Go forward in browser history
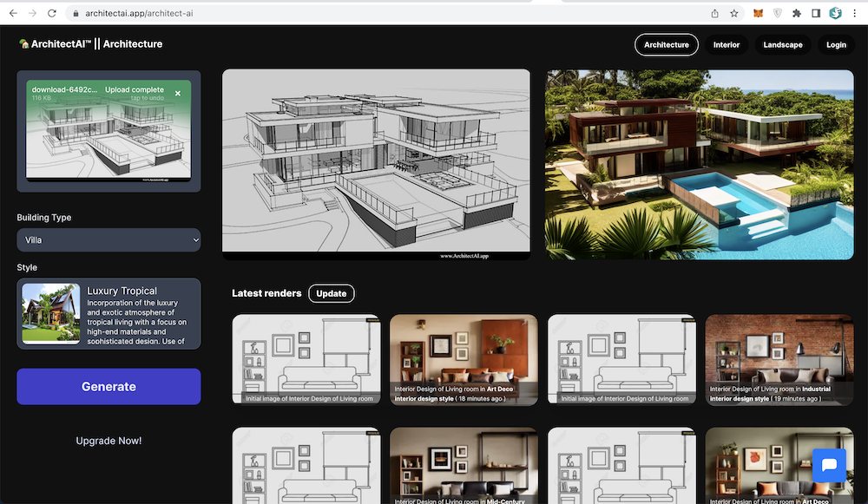Viewport: 868px width, 504px height. (x=33, y=13)
